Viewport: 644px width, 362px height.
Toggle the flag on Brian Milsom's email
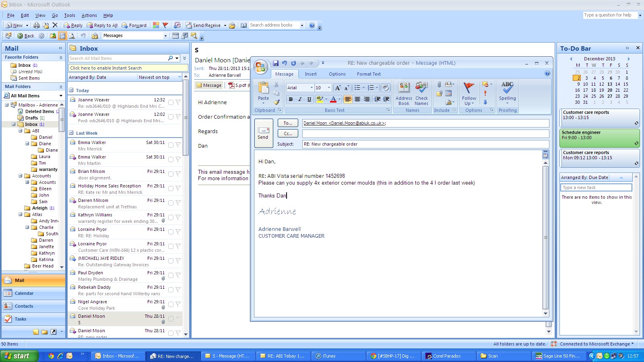(178, 174)
